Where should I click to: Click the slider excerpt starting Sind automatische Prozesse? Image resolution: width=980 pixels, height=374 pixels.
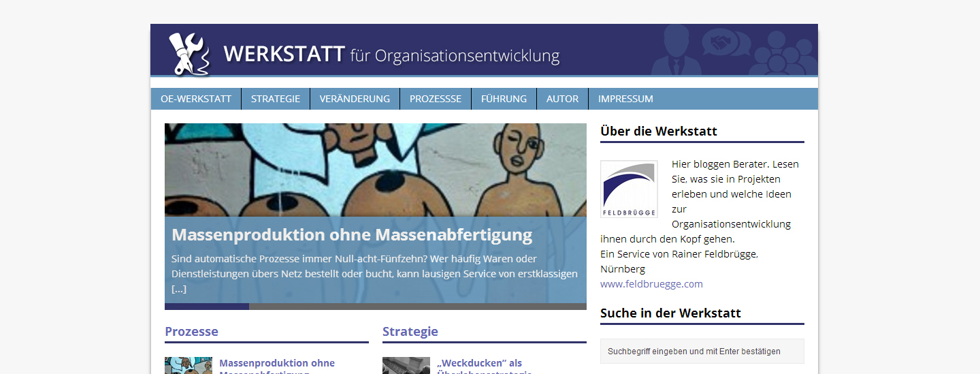click(x=374, y=274)
